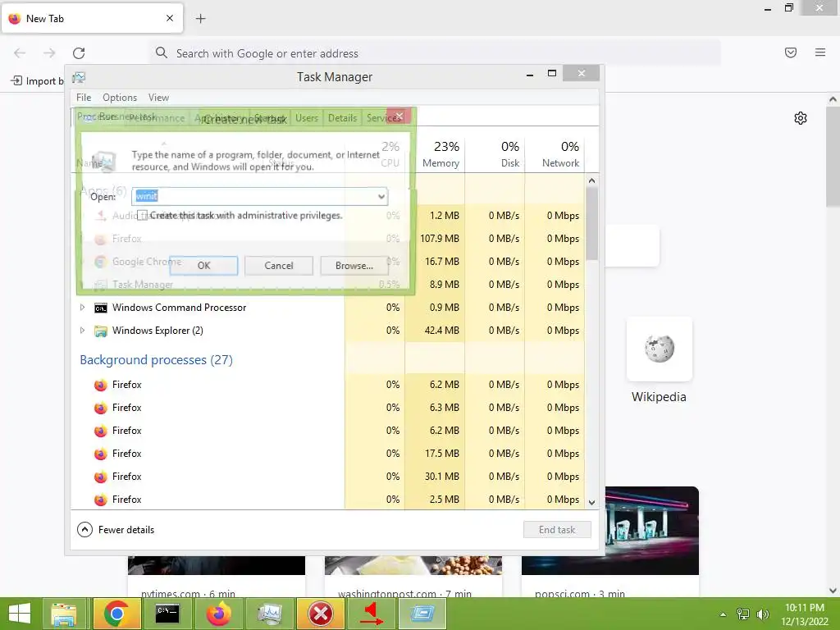
Task: Click the red arrow taskbar icon
Action: click(x=372, y=614)
